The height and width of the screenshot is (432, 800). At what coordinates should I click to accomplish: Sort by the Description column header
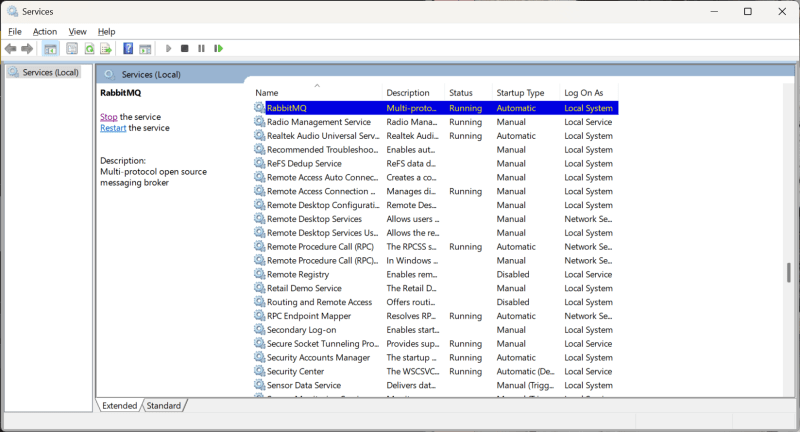tap(413, 92)
